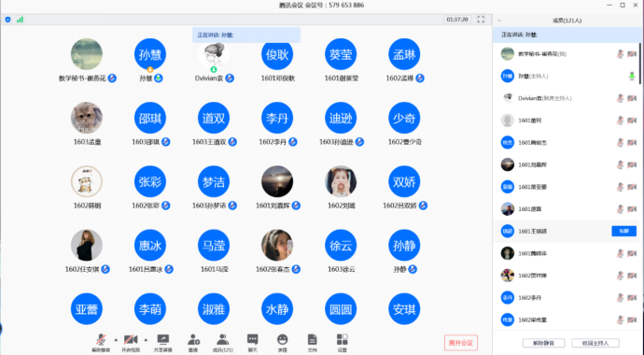The image size is (644, 355).
Task: Open the emoji reactions icon
Action: click(x=282, y=342)
